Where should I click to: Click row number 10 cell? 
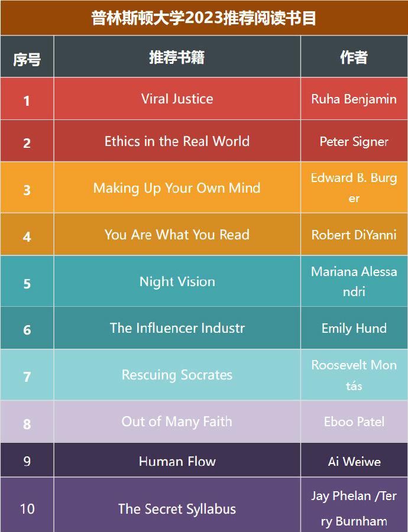(x=27, y=508)
